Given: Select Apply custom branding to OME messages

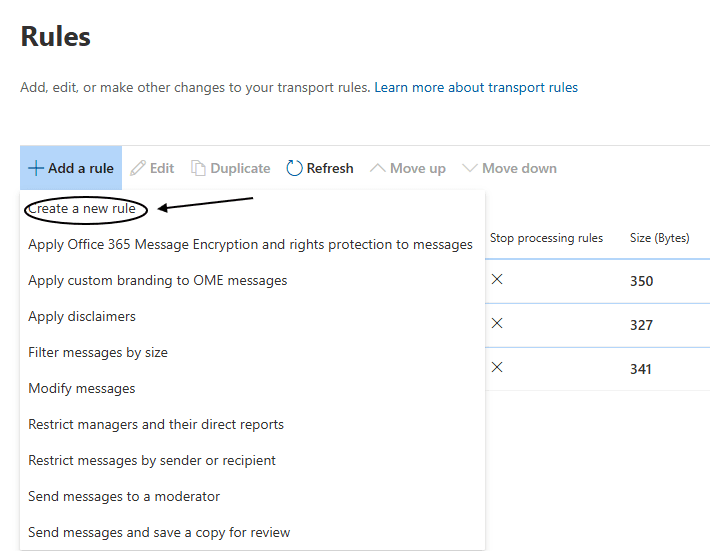Looking at the screenshot, I should click(x=158, y=281).
